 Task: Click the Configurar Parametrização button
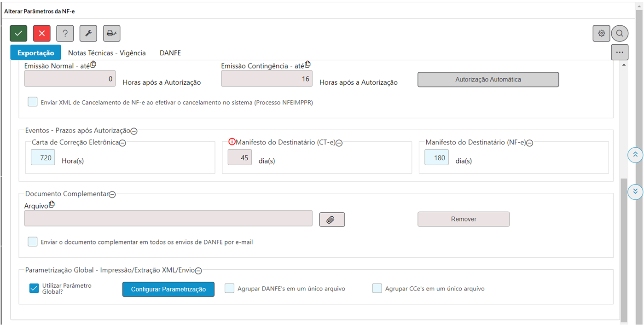click(x=168, y=289)
